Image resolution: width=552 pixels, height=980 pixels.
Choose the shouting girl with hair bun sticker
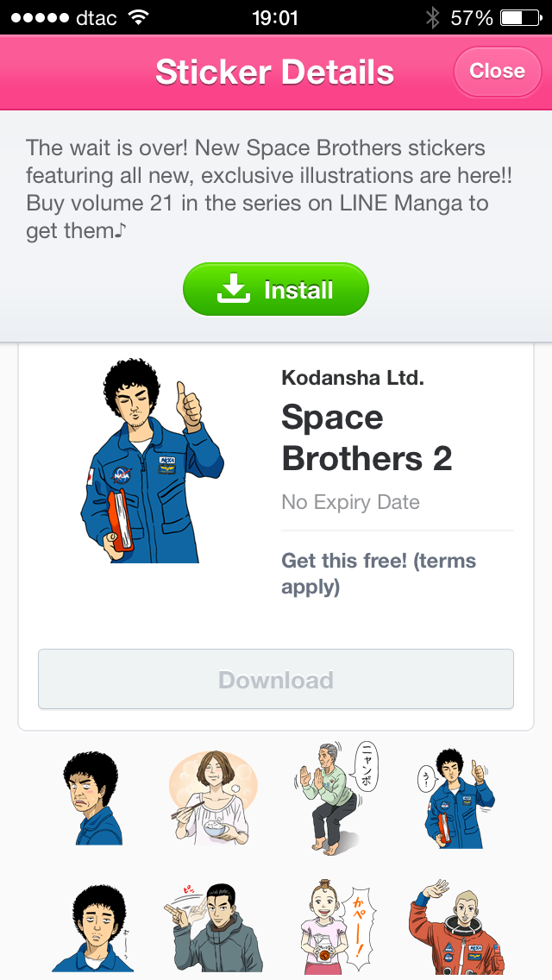click(334, 927)
